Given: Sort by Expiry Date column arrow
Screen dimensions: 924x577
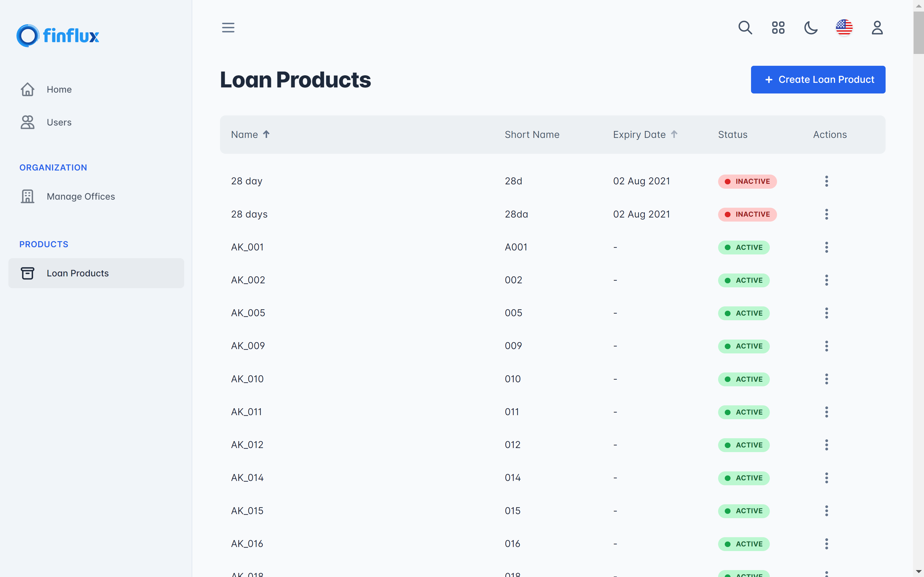Looking at the screenshot, I should point(674,134).
